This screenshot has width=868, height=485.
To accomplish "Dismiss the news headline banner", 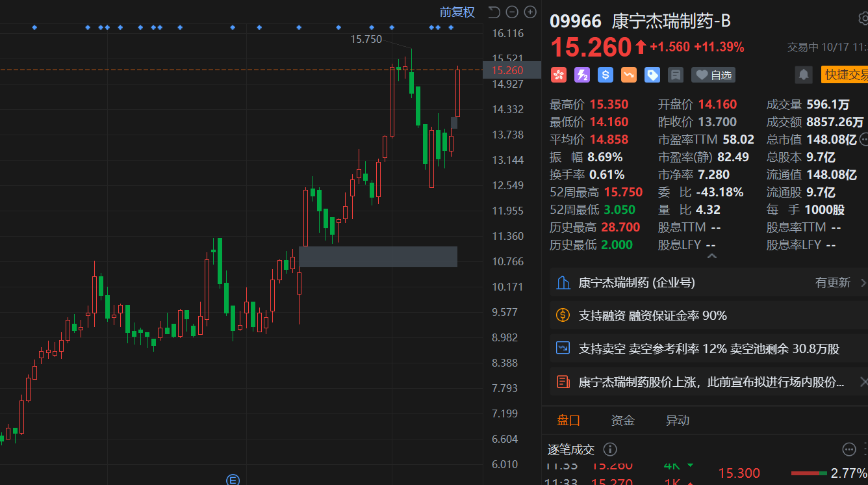I will 863,382.
